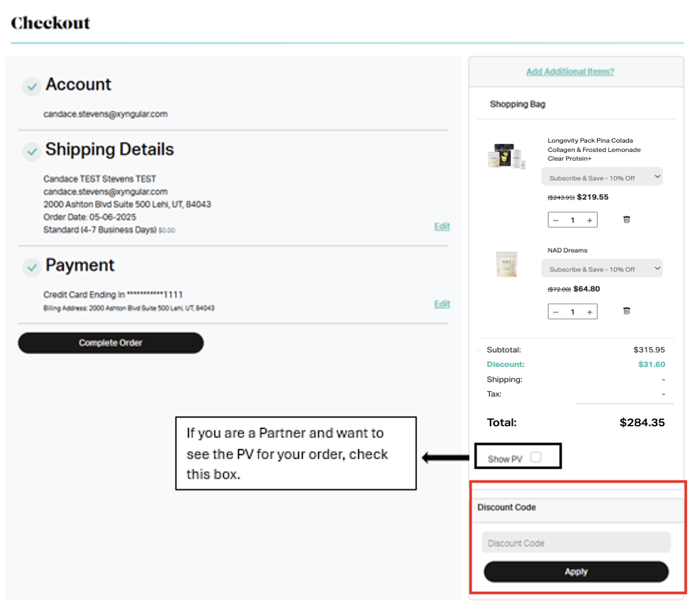Follow the Add Additional Items link
696x616 pixels.
570,72
